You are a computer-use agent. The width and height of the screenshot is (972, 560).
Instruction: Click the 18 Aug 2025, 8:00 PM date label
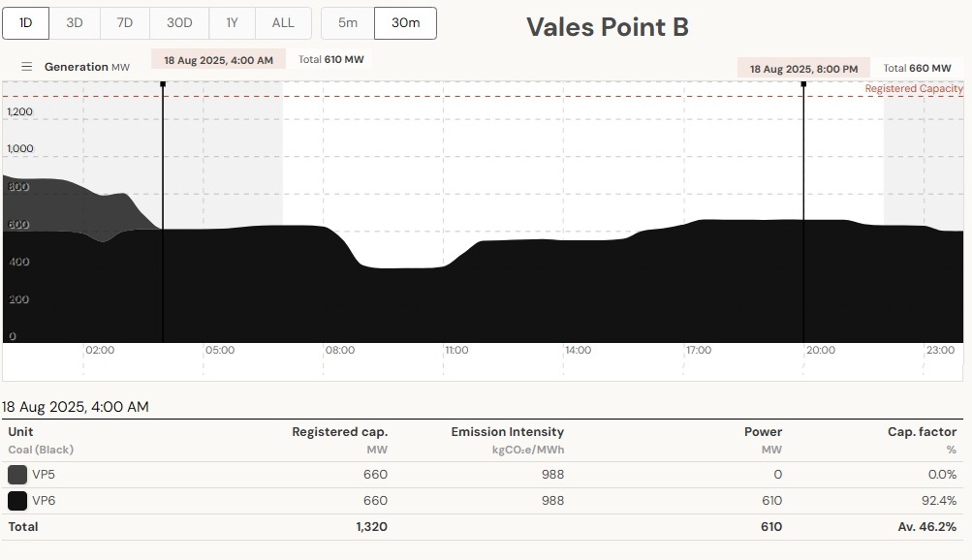click(x=803, y=69)
